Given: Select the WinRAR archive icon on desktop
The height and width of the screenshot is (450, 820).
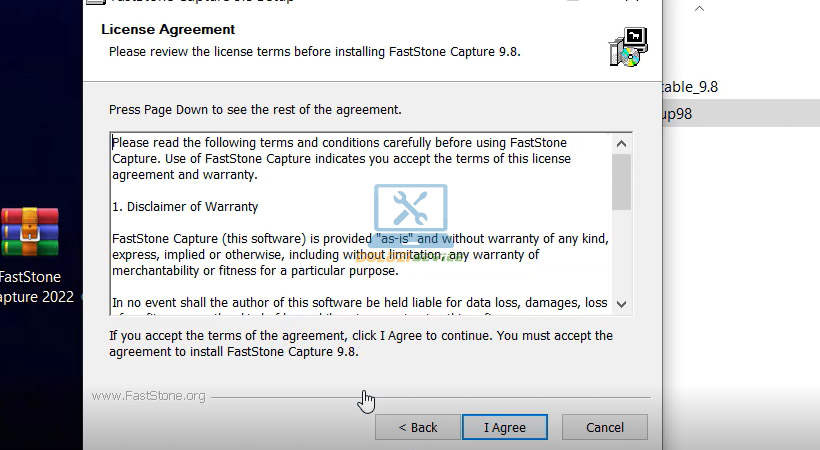Looking at the screenshot, I should [x=29, y=232].
